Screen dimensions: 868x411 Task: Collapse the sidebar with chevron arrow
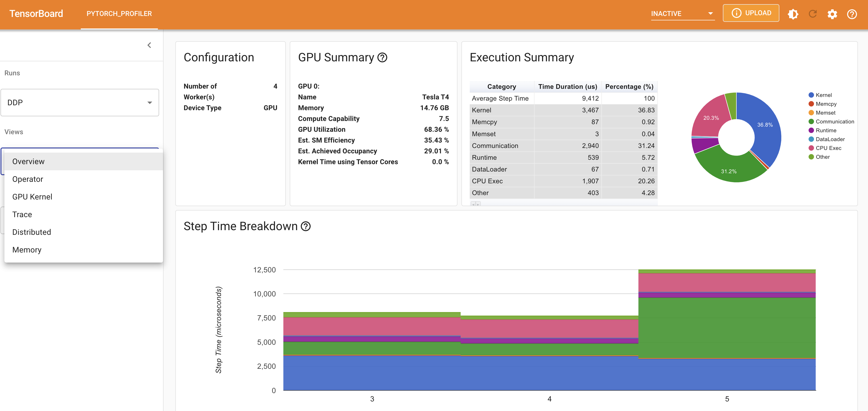tap(149, 45)
